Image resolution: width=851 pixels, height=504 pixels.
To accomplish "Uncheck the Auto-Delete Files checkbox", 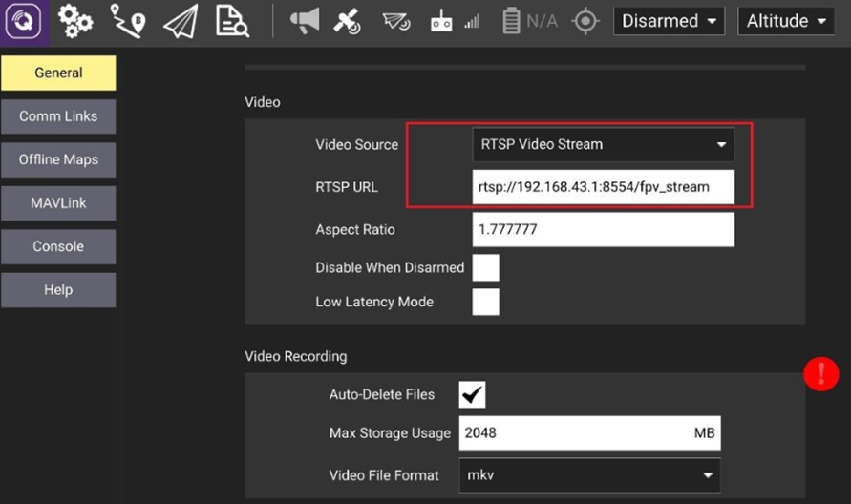I will point(472,394).
